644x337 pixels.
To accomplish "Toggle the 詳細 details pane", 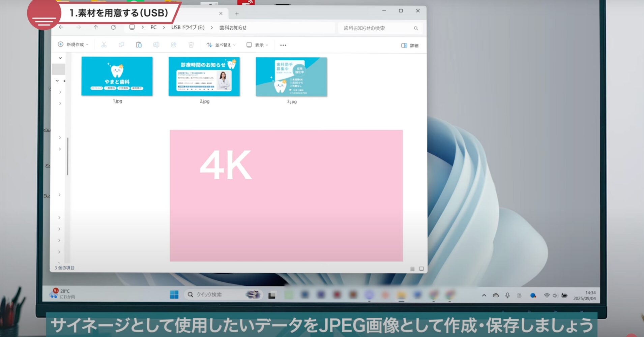I will [410, 45].
